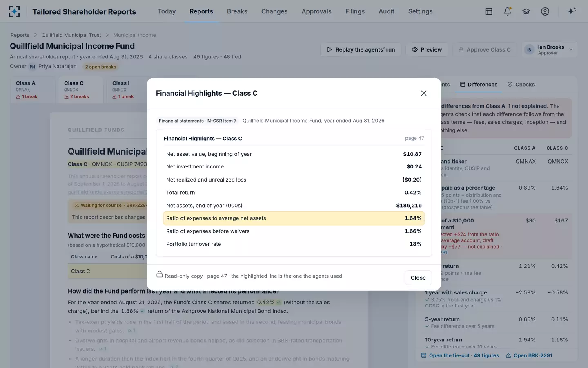Click the 2 open breaks badge

click(x=100, y=67)
